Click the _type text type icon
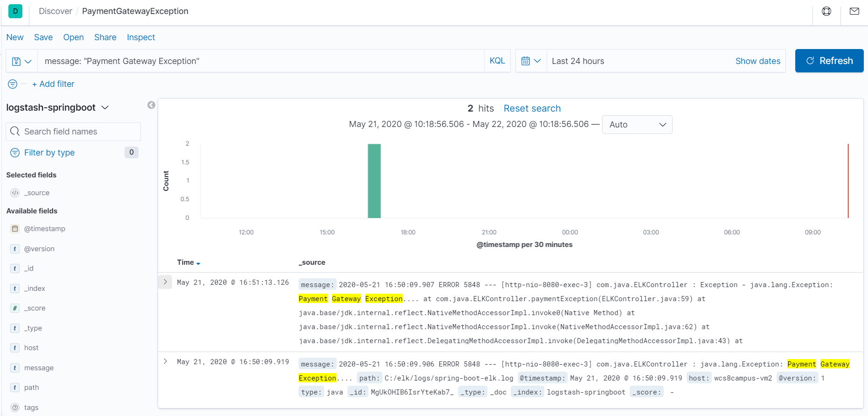The width and height of the screenshot is (868, 416). tap(15, 328)
